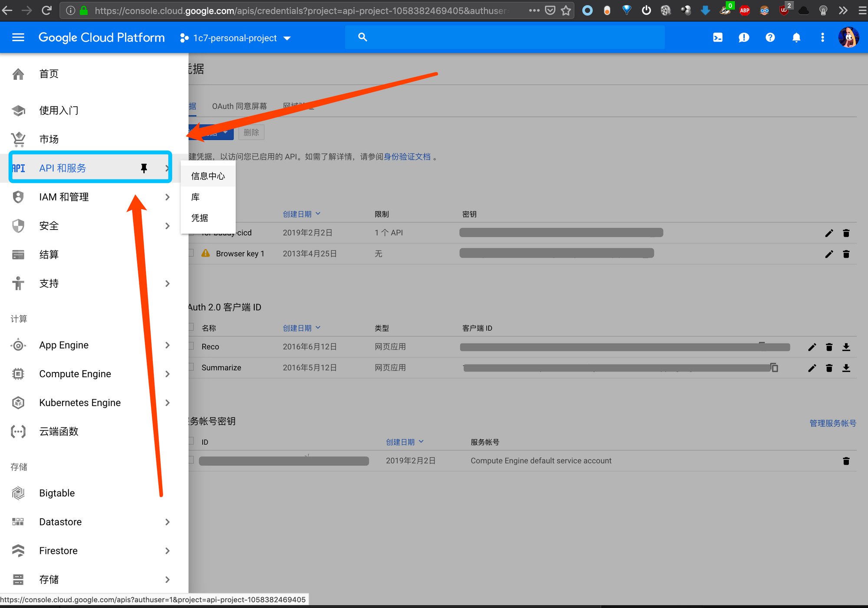Switch to the OAuth 同意屏幕 tab

coord(239,106)
